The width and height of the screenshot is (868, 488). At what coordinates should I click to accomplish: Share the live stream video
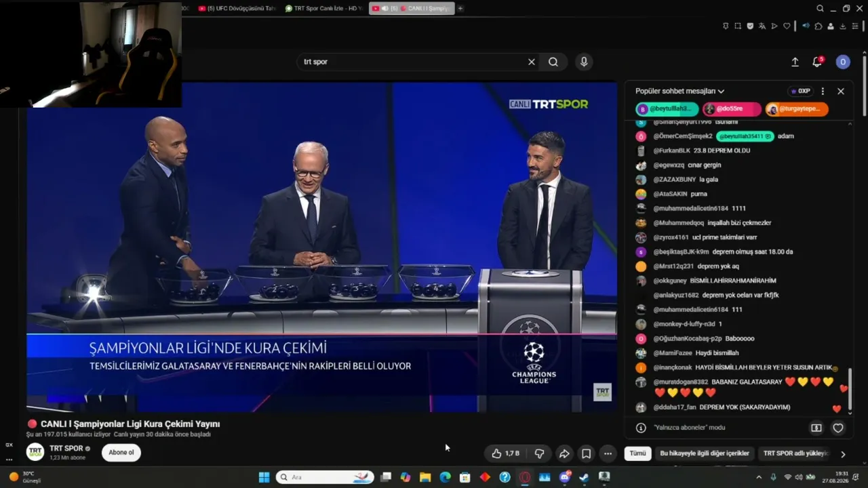pos(564,453)
